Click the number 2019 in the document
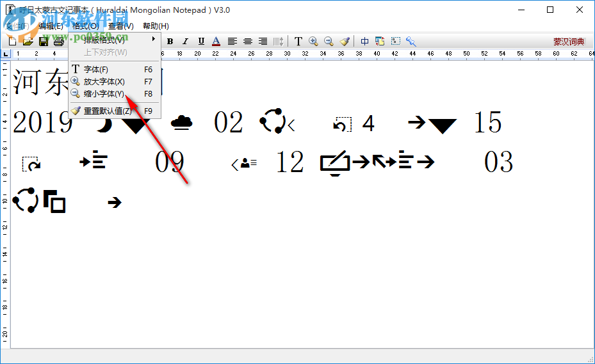Image resolution: width=595 pixels, height=364 pixels. pos(42,122)
